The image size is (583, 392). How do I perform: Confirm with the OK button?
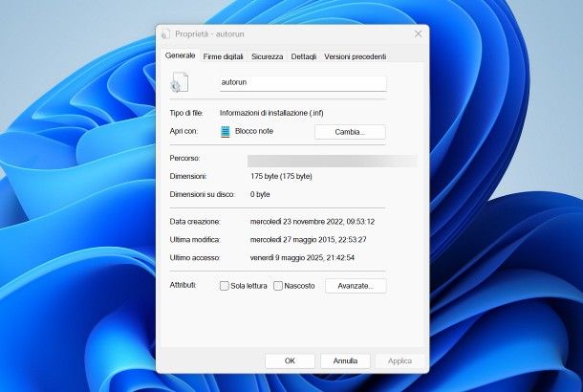click(290, 360)
